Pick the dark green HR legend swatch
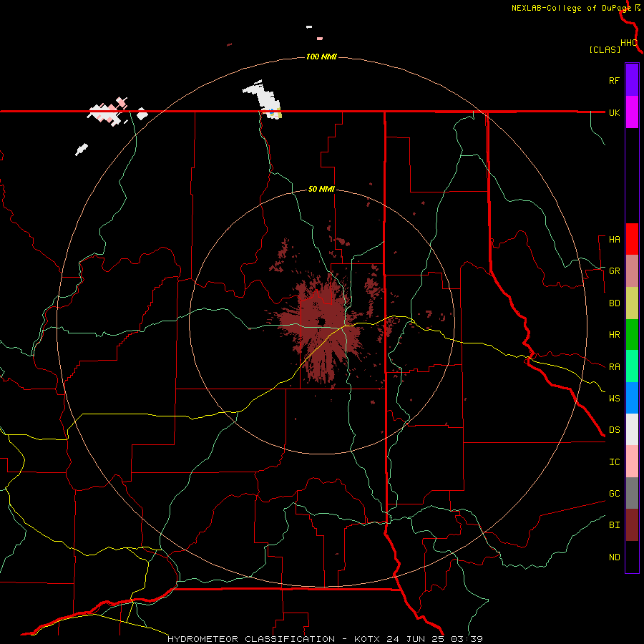 point(632,335)
